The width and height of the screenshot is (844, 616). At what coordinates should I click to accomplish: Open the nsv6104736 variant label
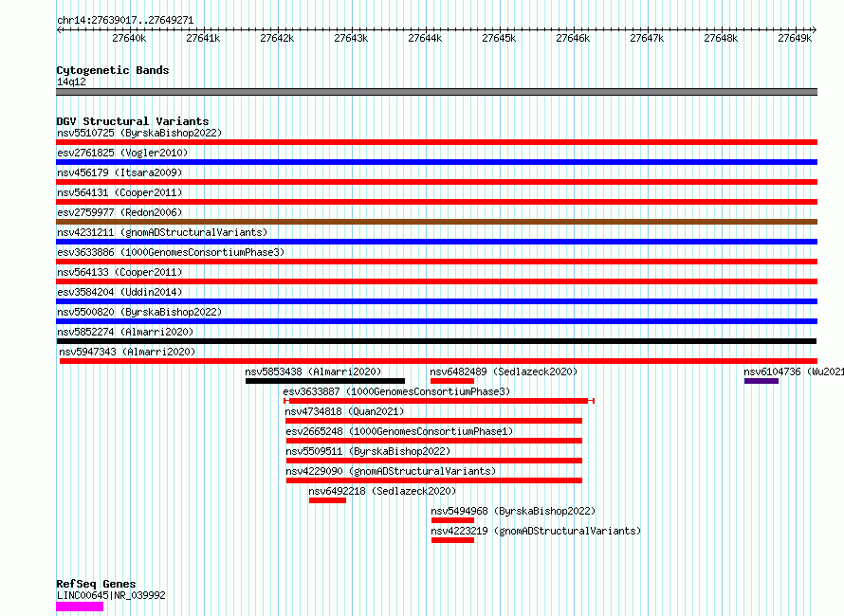[x=794, y=371]
